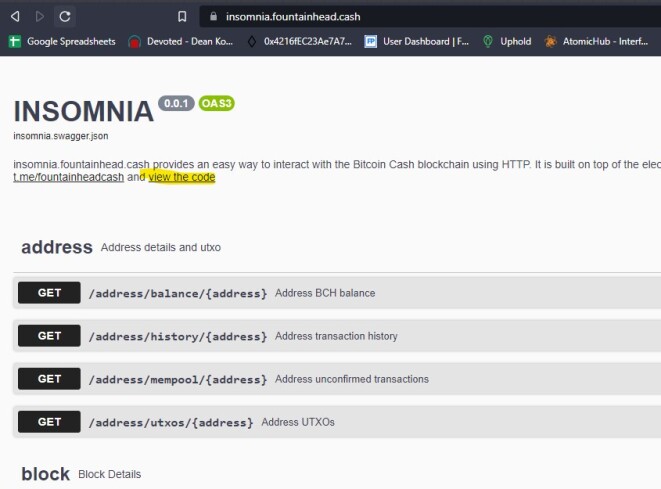
Task: Click the green Uphold bookmark icon
Action: coord(488,41)
